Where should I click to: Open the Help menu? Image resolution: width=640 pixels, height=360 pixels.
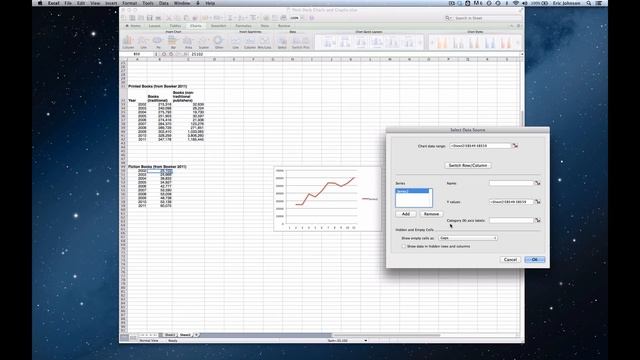(210, 3)
